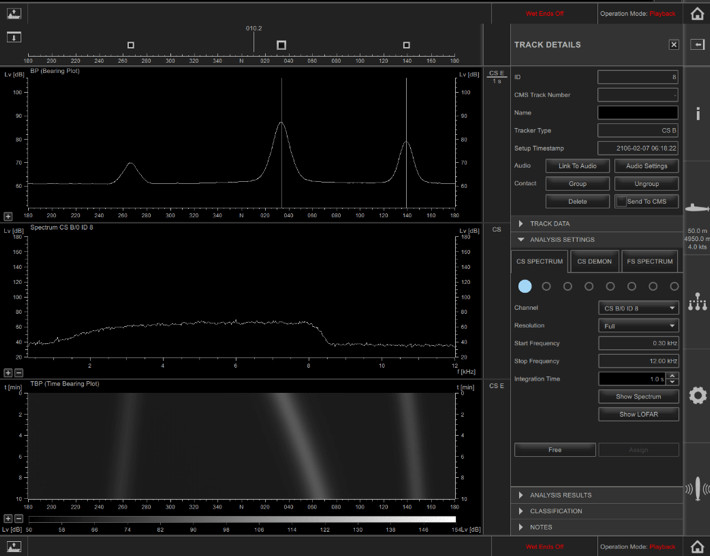This screenshot has height=556, width=710.
Task: Click the plus icon under Spectrum plot
Action: pos(8,373)
